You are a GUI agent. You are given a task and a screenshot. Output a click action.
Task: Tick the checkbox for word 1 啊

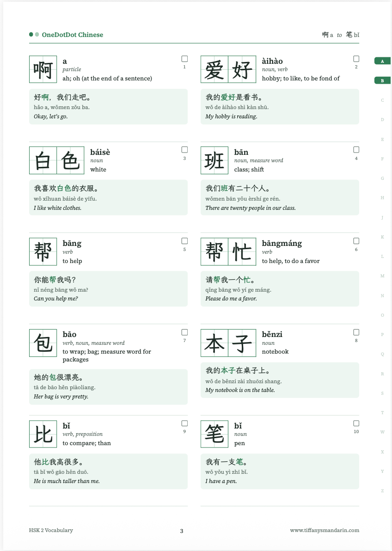click(184, 59)
